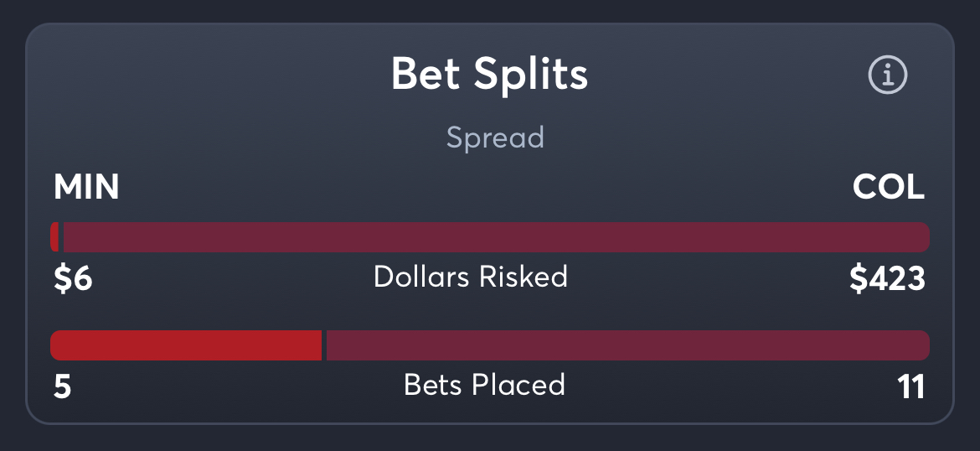Click the word Splits in the title
Screen dimensions: 980x451
point(531,76)
